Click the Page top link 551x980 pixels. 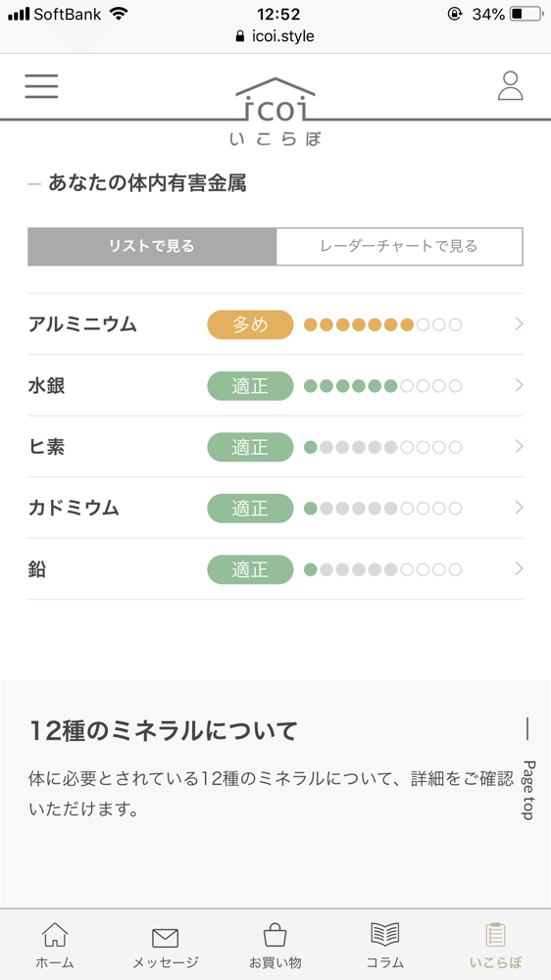[x=527, y=770]
